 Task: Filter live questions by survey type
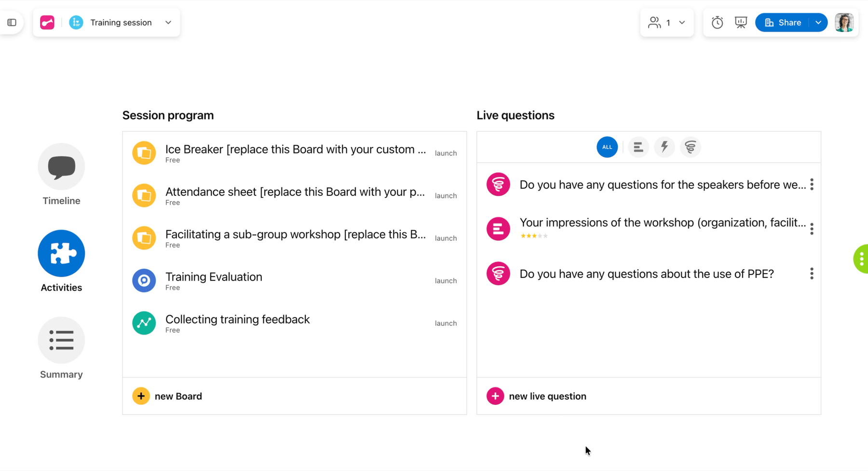(x=638, y=147)
